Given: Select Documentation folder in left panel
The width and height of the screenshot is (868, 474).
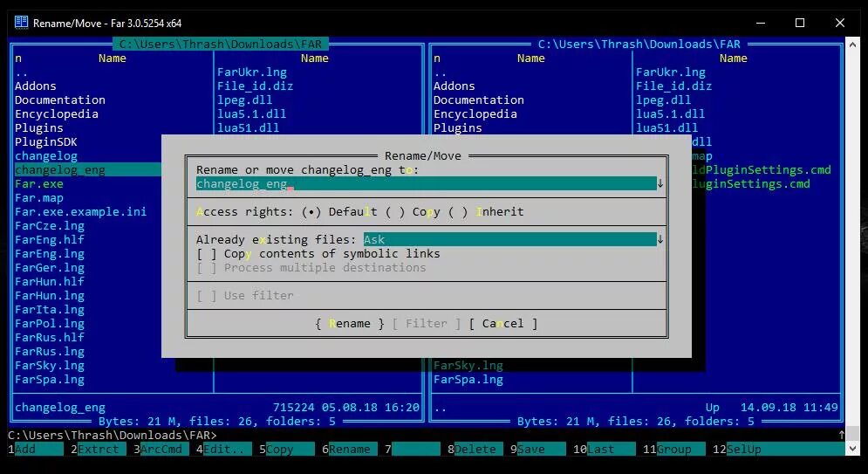Looking at the screenshot, I should click(x=60, y=100).
